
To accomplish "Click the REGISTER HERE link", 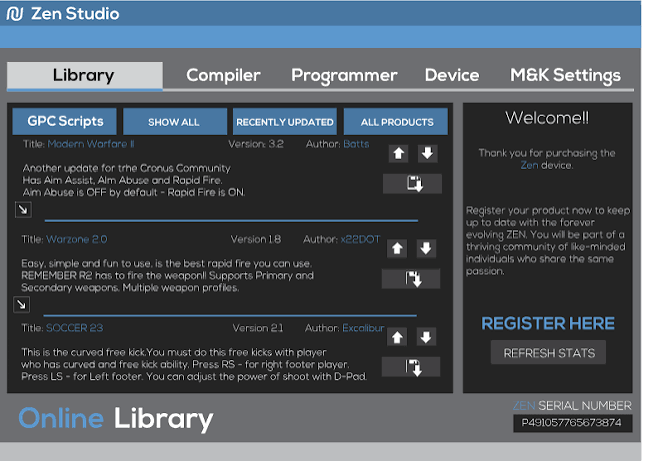I will tap(548, 324).
